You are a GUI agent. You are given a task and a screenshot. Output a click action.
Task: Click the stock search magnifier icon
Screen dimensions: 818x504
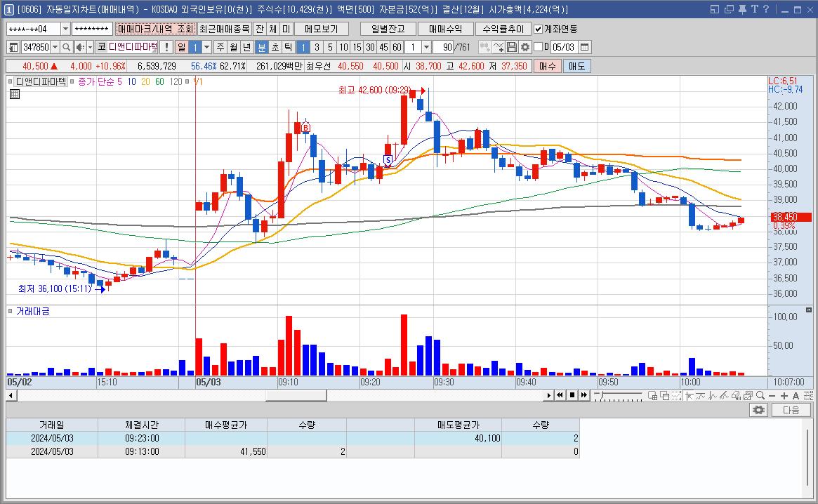66,48
